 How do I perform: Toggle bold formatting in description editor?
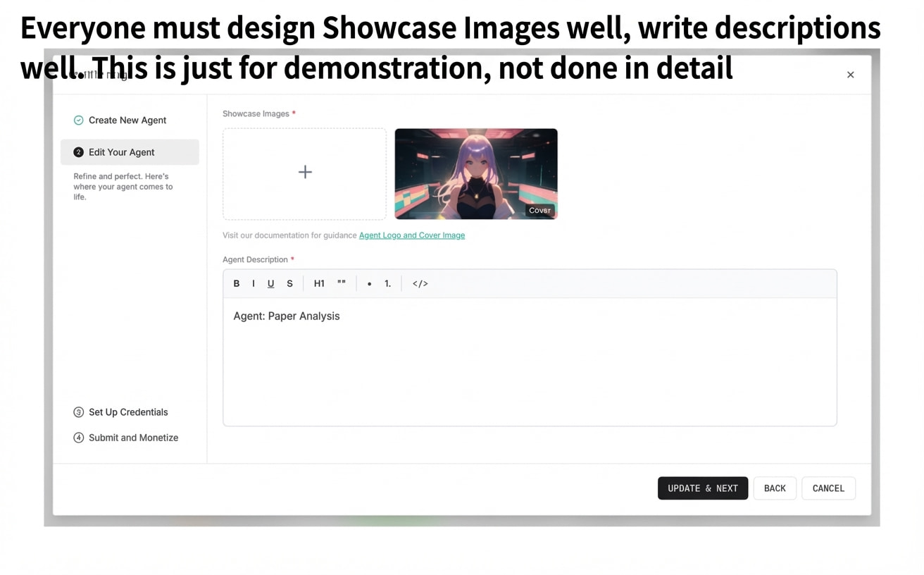pyautogui.click(x=237, y=283)
